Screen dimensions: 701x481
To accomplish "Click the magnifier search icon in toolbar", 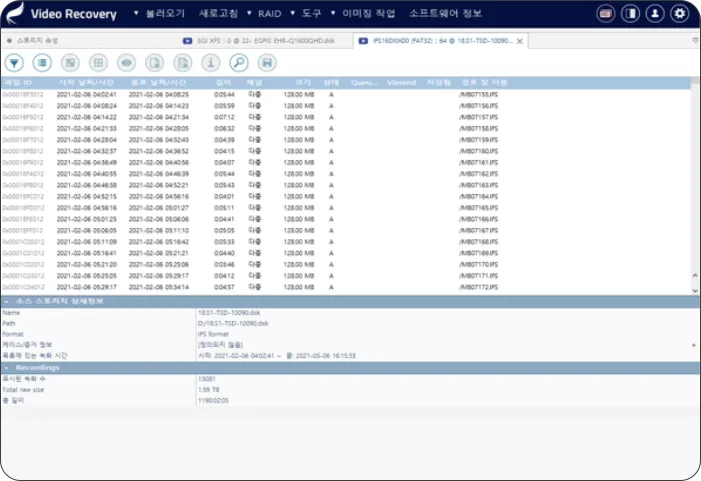I will tap(238, 62).
